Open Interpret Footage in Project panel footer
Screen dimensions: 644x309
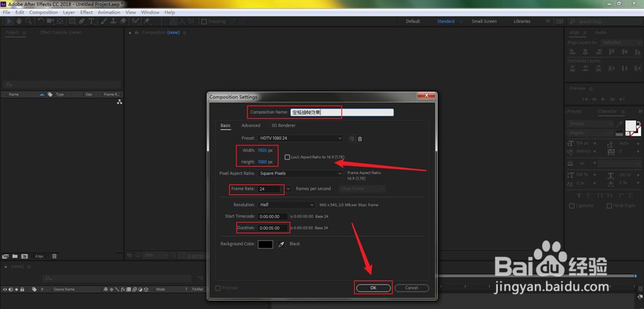pos(5,256)
